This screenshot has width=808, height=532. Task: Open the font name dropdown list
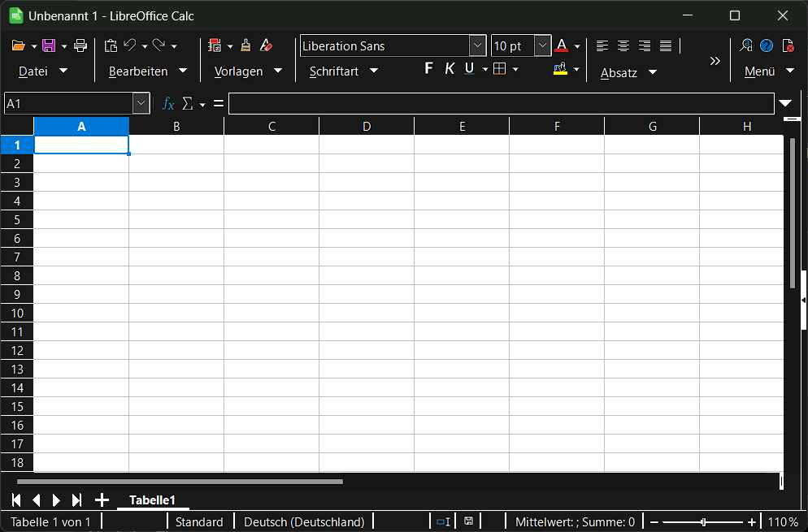pyautogui.click(x=478, y=45)
